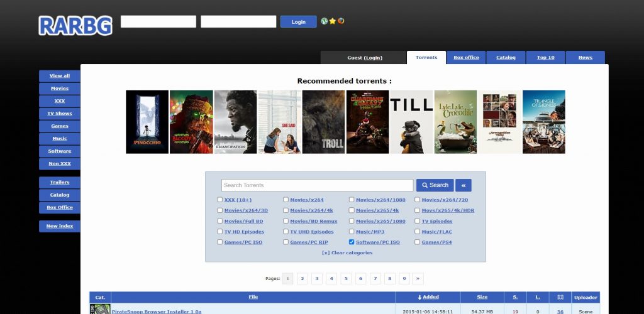Screen dimensions: 644x314
Task: Click the green uTorrent icon beside Login
Action: (324, 21)
